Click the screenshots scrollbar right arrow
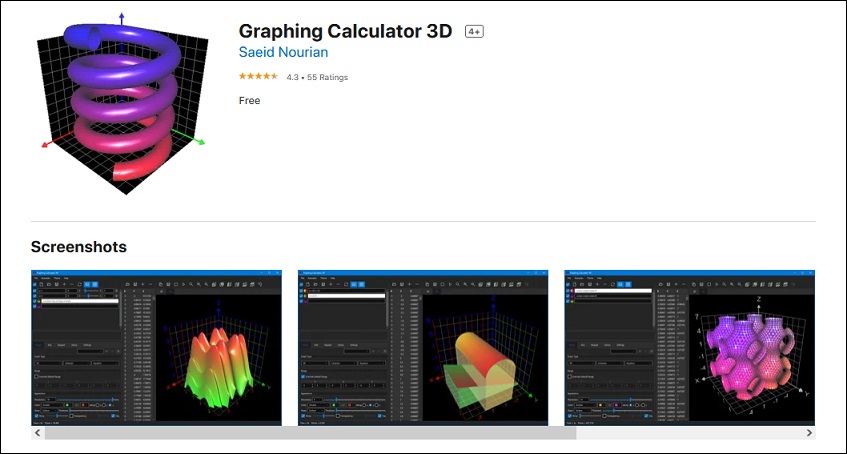The height and width of the screenshot is (454, 847). pos(809,433)
